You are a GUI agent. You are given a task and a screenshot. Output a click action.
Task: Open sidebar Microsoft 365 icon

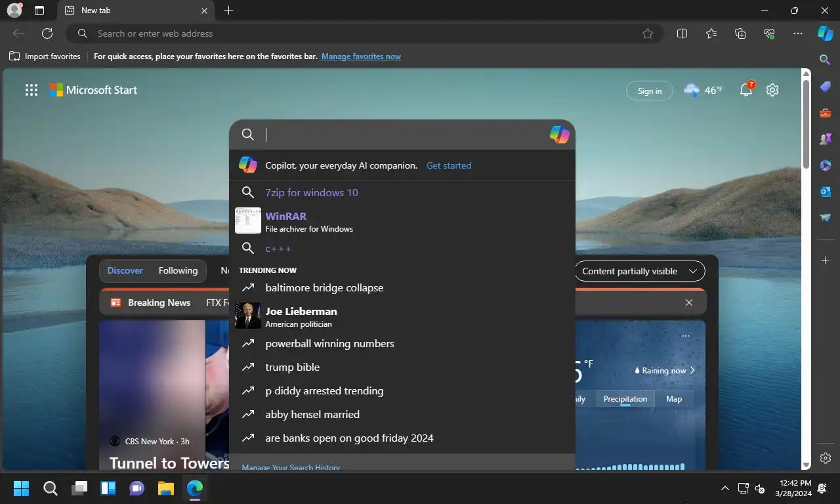tap(826, 165)
